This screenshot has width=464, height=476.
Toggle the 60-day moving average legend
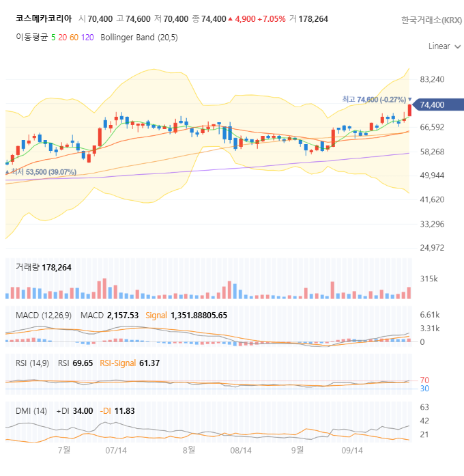point(74,38)
